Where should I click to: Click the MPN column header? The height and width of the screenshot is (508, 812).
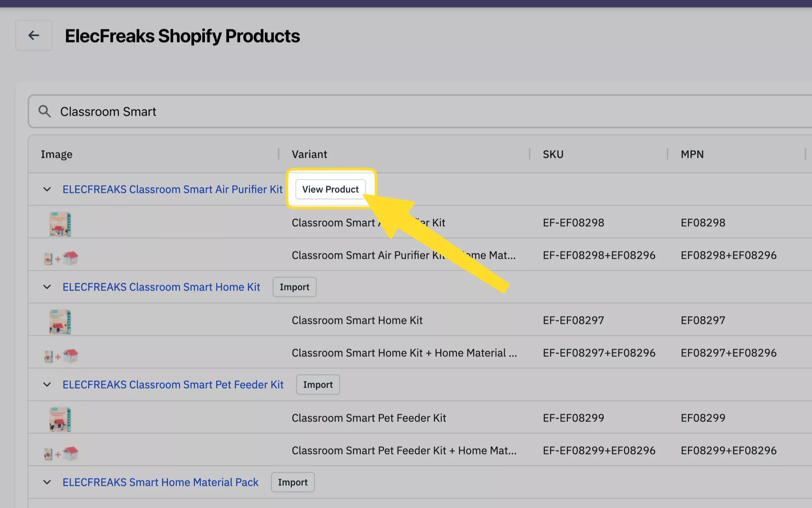pos(692,154)
